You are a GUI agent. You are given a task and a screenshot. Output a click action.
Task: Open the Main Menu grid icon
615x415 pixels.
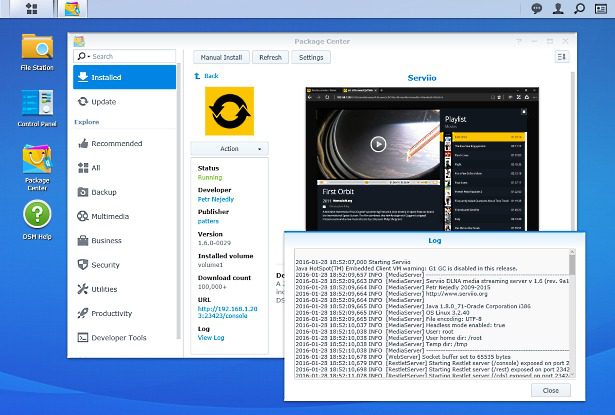pos(31,8)
